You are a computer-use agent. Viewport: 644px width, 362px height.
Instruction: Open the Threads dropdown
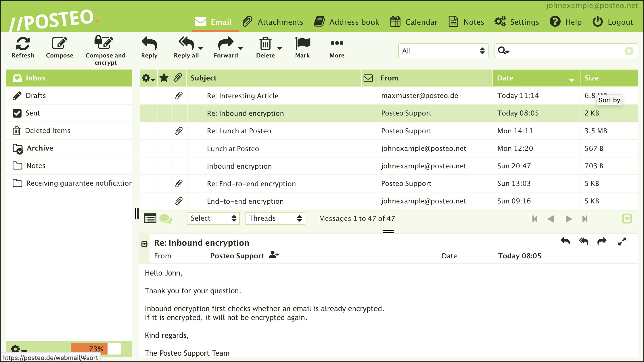275,218
